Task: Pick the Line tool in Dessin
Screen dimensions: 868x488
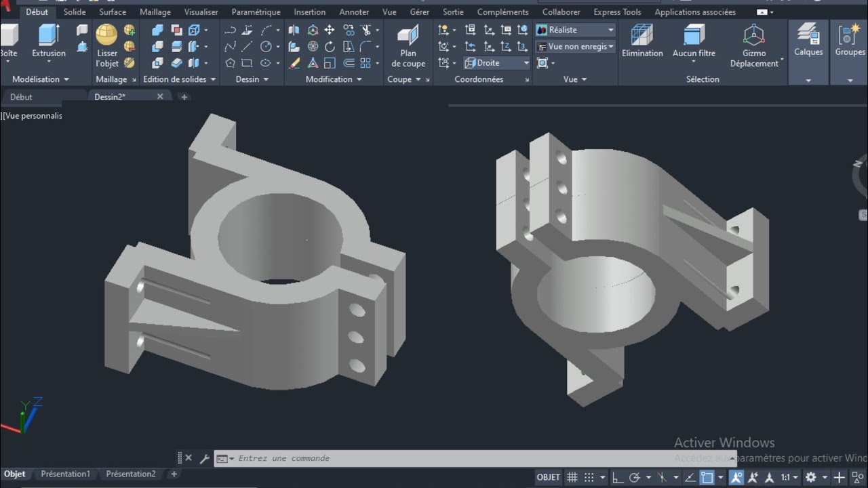Action: click(x=247, y=47)
